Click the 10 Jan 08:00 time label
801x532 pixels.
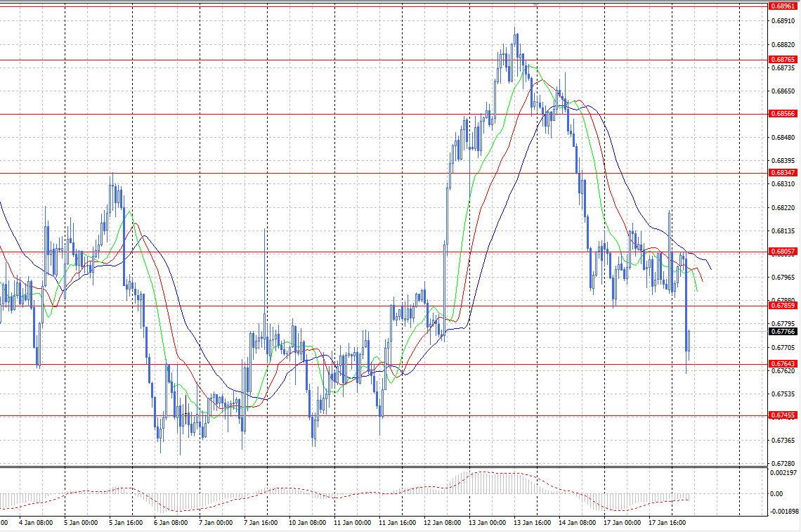(308, 523)
